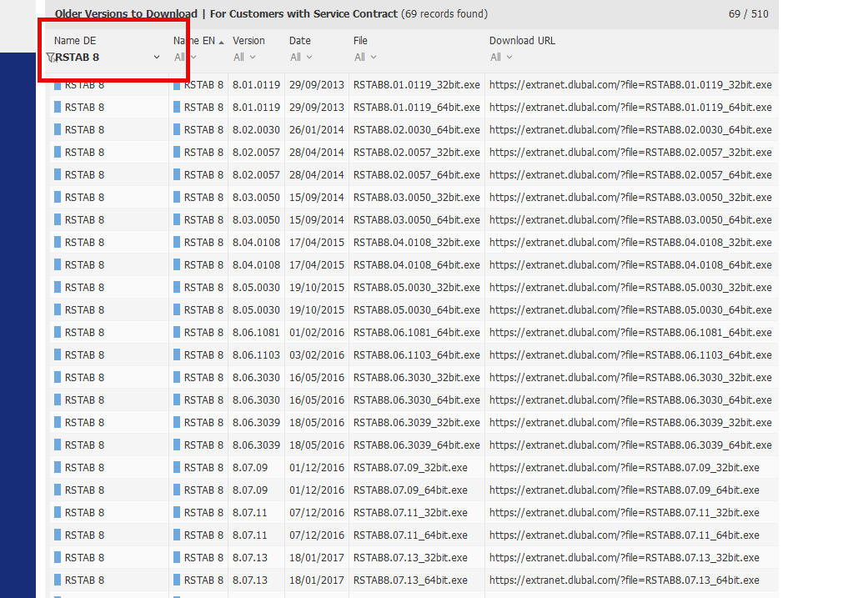Open download link for RSTAB8.06.3039_32bit.exe
Screen dimensions: 868x598
coord(630,423)
